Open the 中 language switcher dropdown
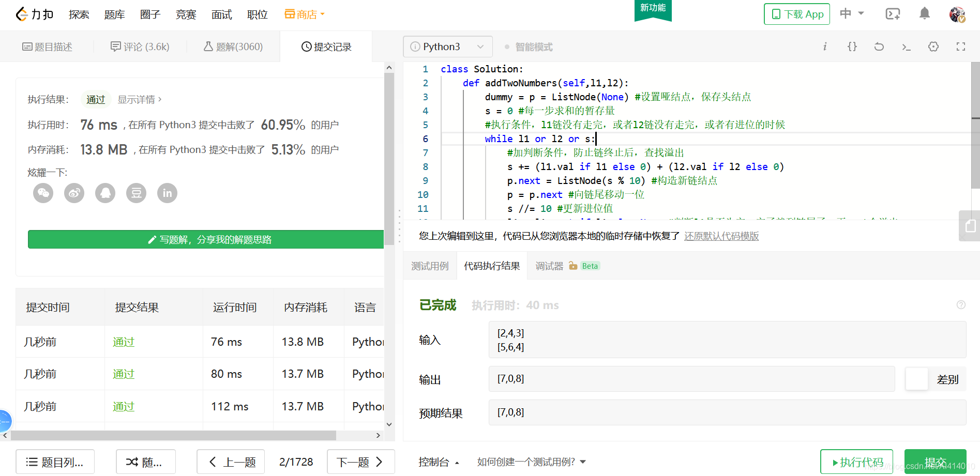Viewport: 980px width, 476px height. pyautogui.click(x=852, y=13)
